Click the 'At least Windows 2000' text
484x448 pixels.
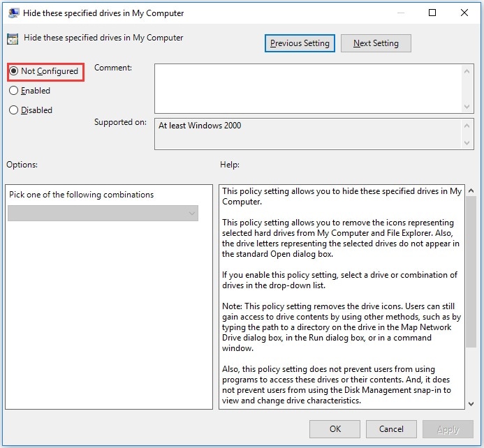click(x=200, y=126)
